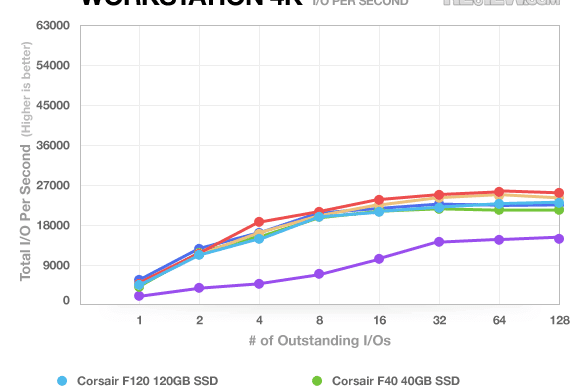
Task: Select the purple data point at 32 outstanding I/Os
Action: point(439,242)
